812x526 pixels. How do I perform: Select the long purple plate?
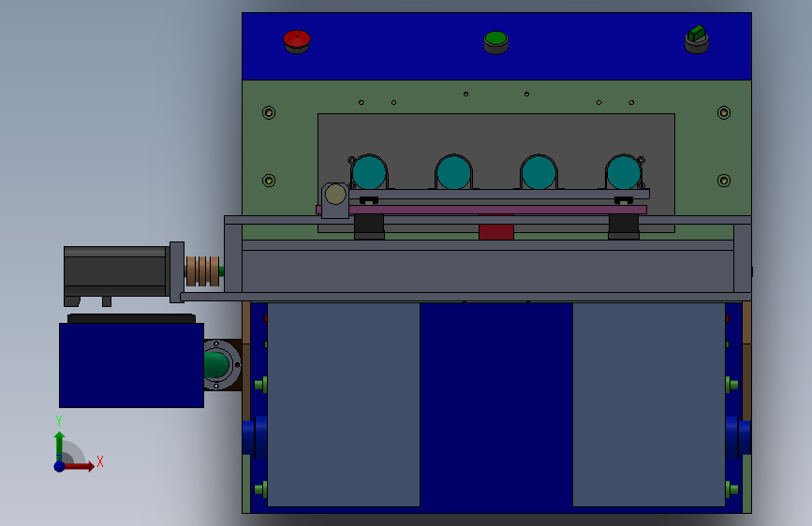click(497, 210)
